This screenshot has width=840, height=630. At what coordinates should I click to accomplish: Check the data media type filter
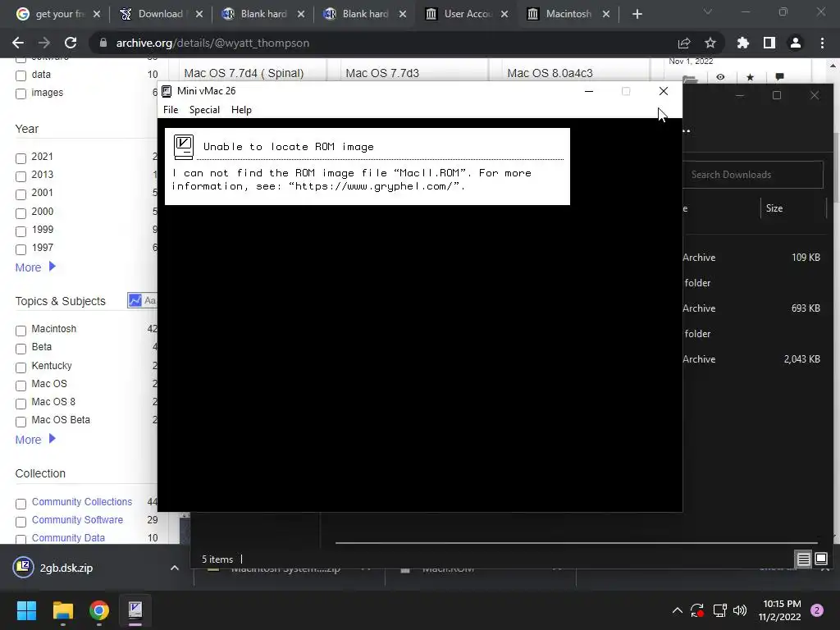[x=21, y=75]
